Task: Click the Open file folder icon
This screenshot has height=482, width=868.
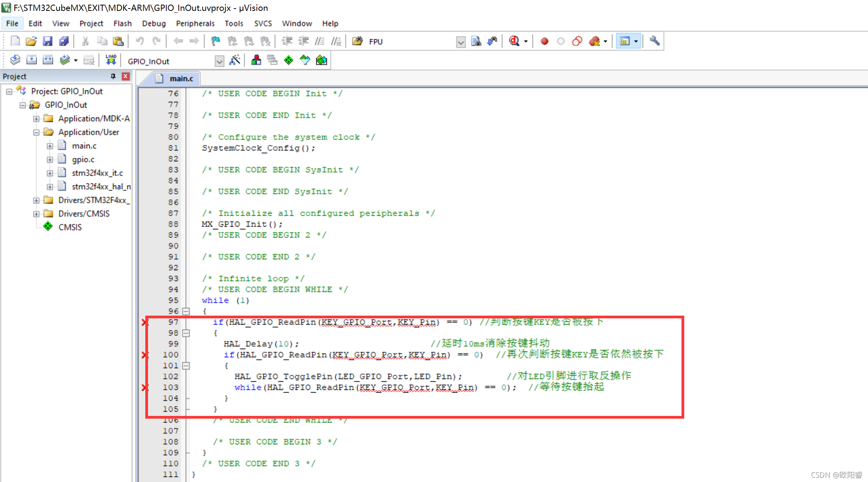Action: tap(31, 41)
